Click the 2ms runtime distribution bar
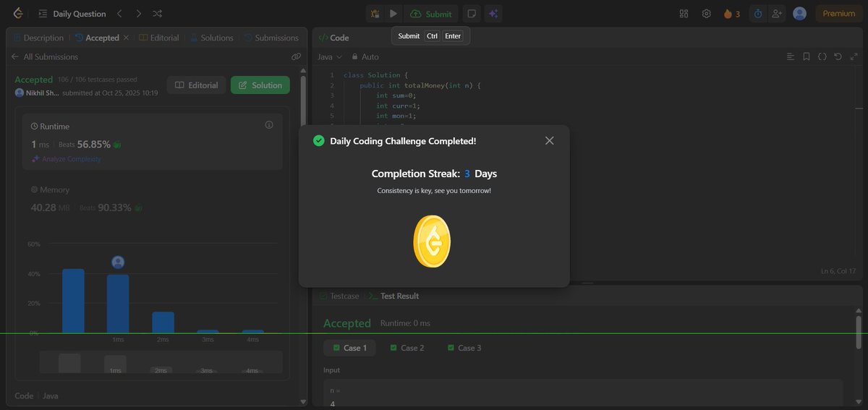The image size is (868, 410). point(163,323)
